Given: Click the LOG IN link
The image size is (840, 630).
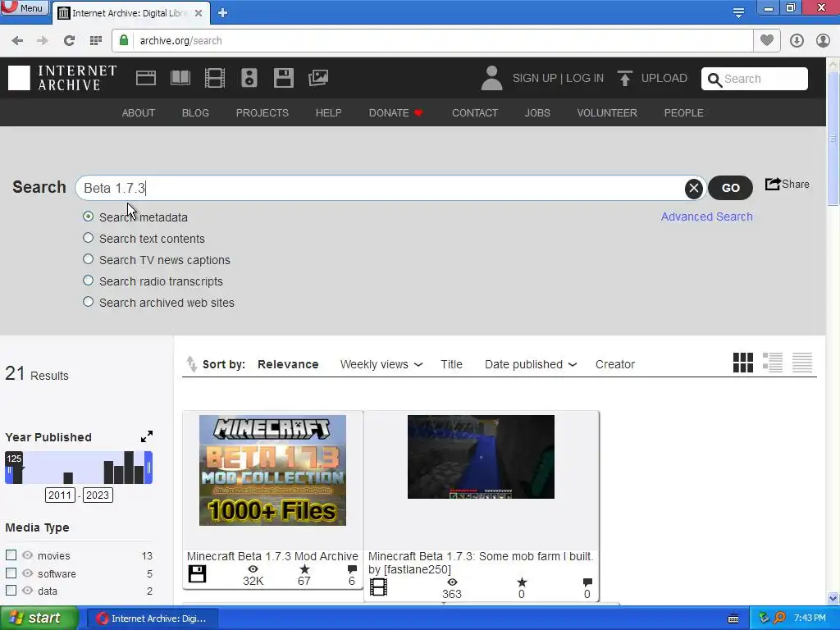Looking at the screenshot, I should point(585,78).
